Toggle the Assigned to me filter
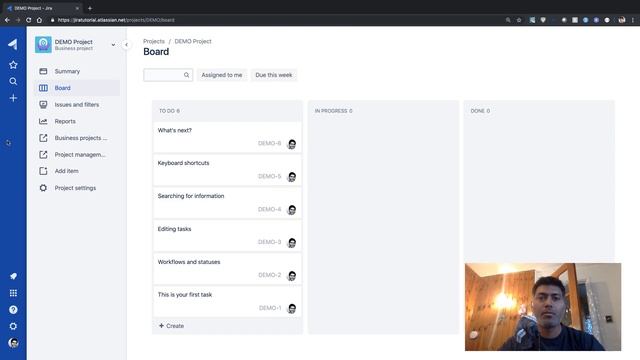Image resolution: width=640 pixels, height=360 pixels. click(222, 75)
